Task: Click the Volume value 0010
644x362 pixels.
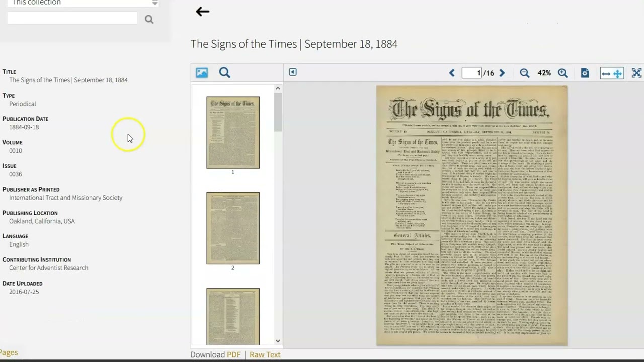Action: 16,151
